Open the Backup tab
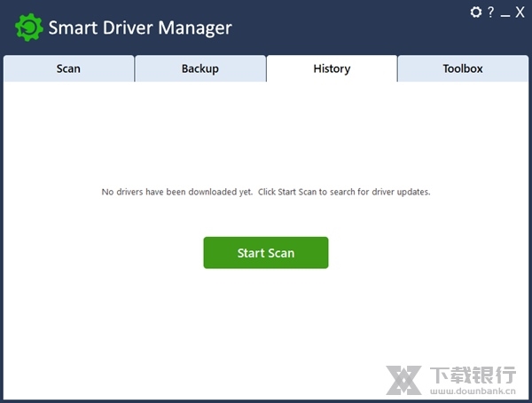Image resolution: width=532 pixels, height=403 pixels. click(x=200, y=68)
